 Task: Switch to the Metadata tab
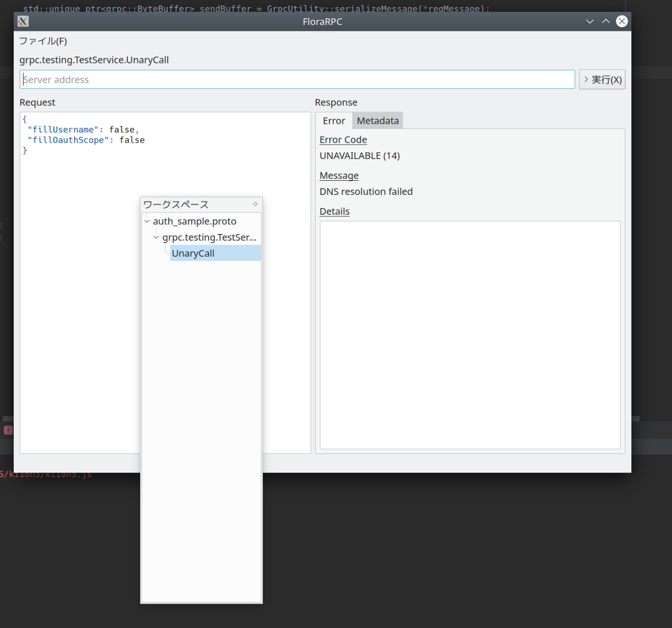pos(378,121)
